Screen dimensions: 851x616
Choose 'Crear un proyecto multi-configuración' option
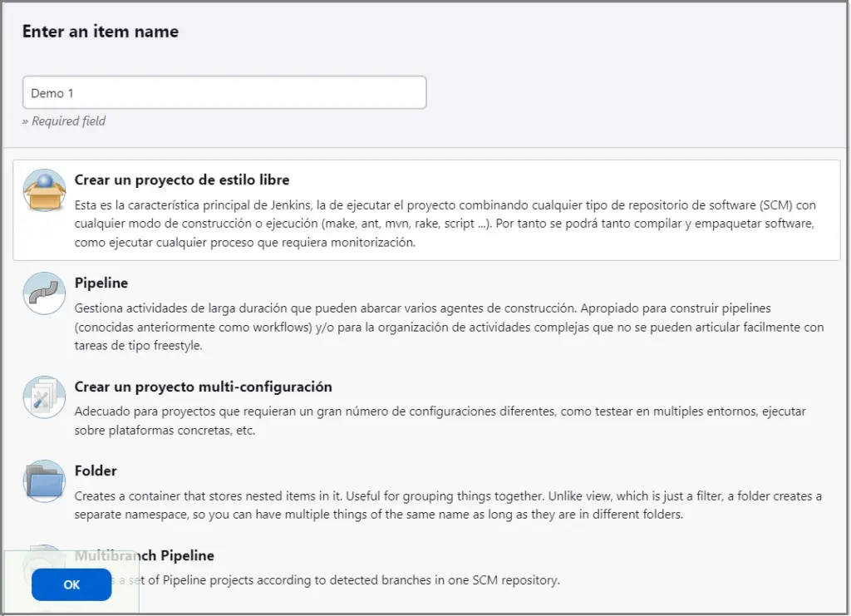click(x=203, y=387)
